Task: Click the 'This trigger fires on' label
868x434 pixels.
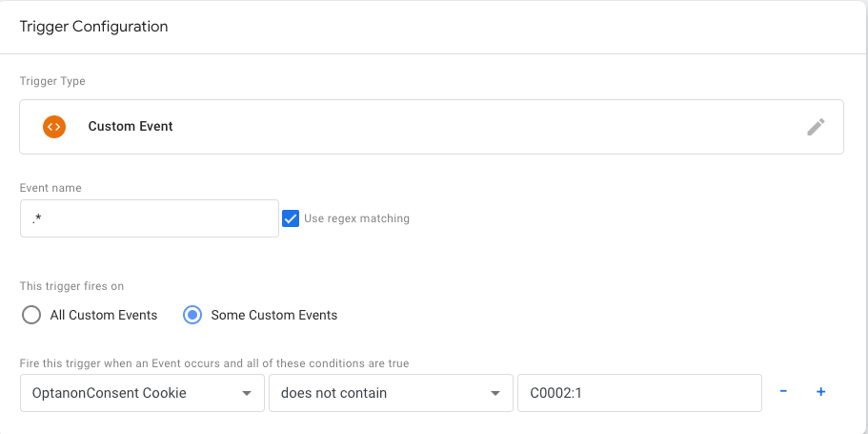Action: pyautogui.click(x=72, y=286)
